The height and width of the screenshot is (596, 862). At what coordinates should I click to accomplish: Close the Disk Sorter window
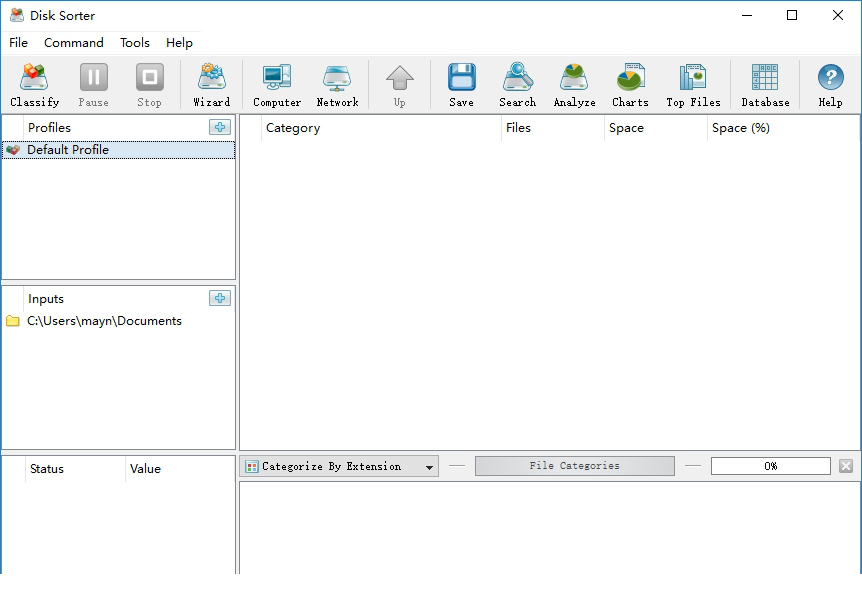click(x=837, y=15)
